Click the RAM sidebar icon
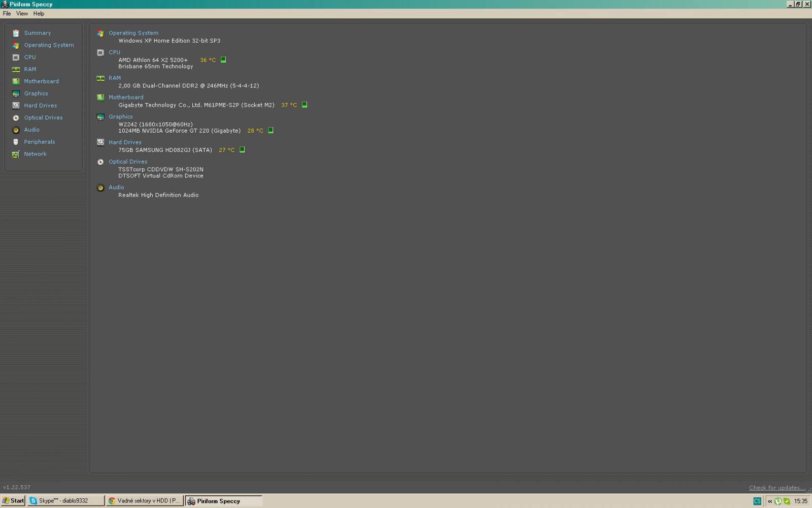 [16, 70]
